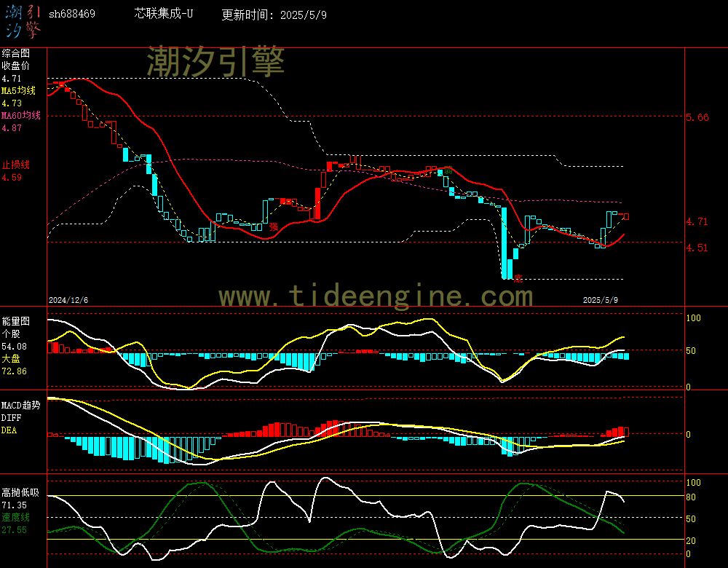Select the 高抛低吸 panel label

coord(20,492)
